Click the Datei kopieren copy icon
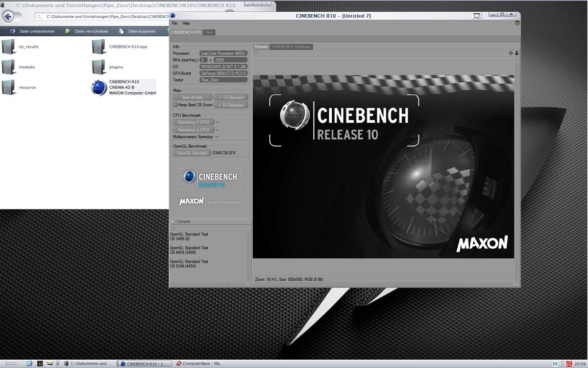Viewport: 588px width, 368px height. [x=122, y=31]
